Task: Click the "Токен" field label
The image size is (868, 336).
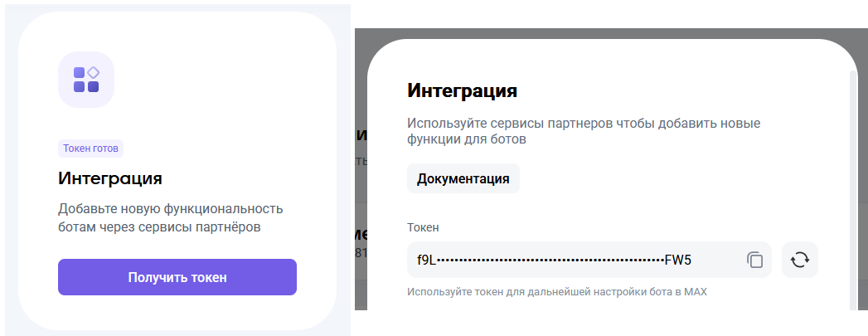Action: point(423,226)
